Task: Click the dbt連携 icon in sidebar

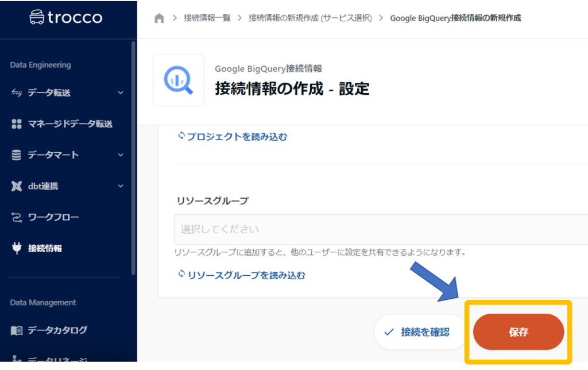Action: tap(17, 186)
